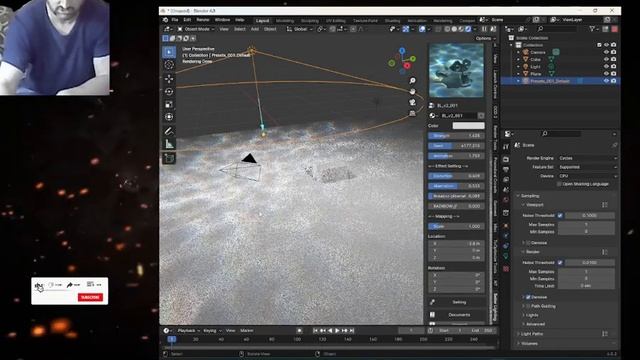Collapse the Sampling panel
The width and height of the screenshot is (640, 360).
pos(530,196)
